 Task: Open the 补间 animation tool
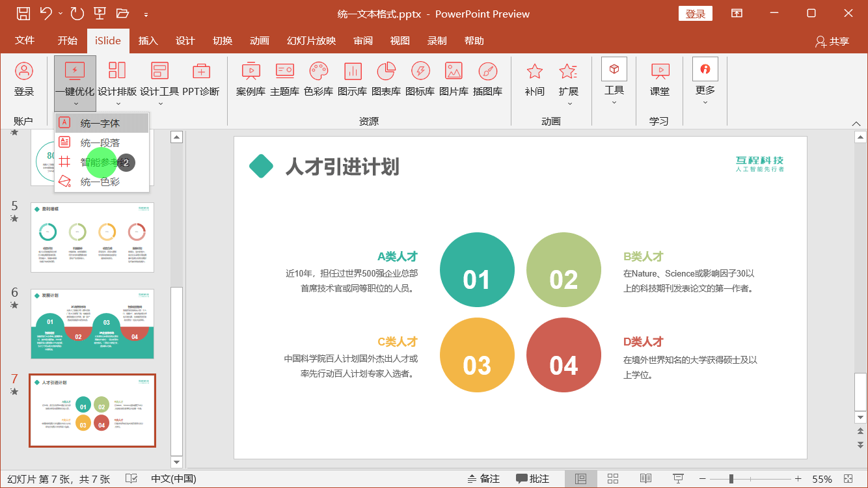(534, 78)
